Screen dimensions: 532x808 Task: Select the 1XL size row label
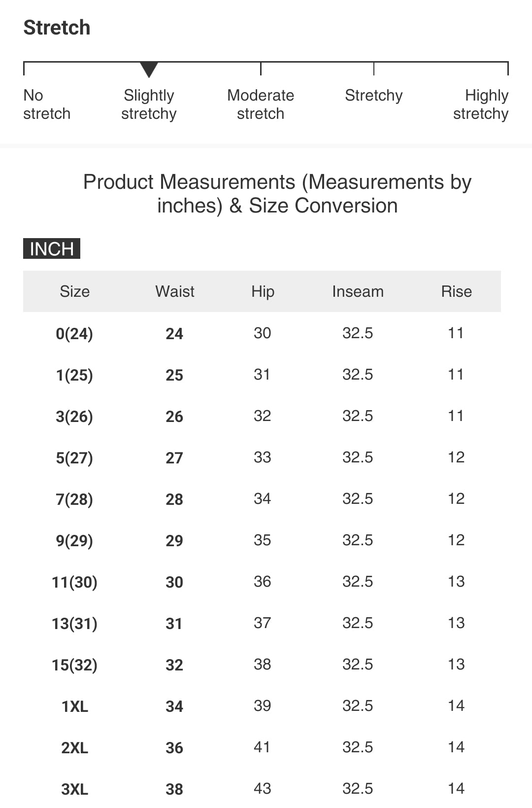pyautogui.click(x=74, y=706)
